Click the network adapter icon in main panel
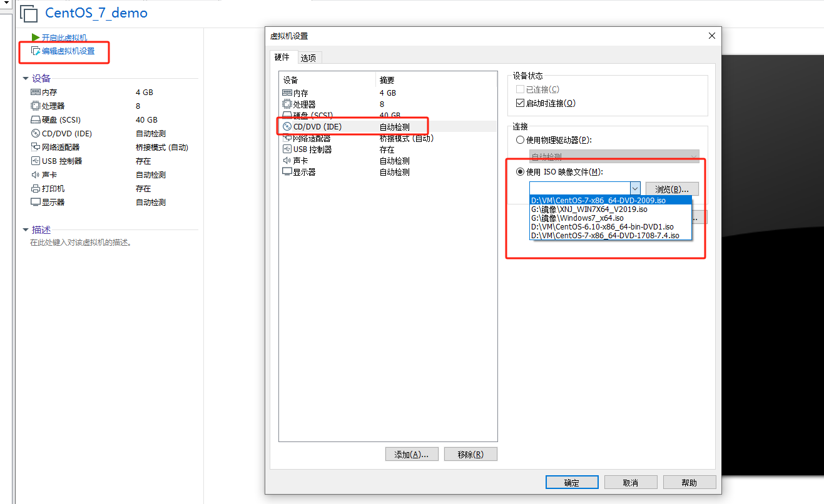 [36, 147]
